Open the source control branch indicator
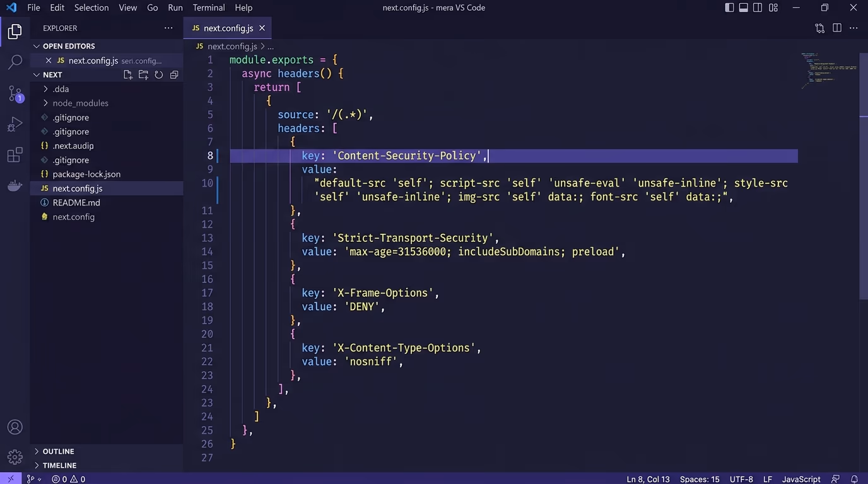 [x=33, y=479]
